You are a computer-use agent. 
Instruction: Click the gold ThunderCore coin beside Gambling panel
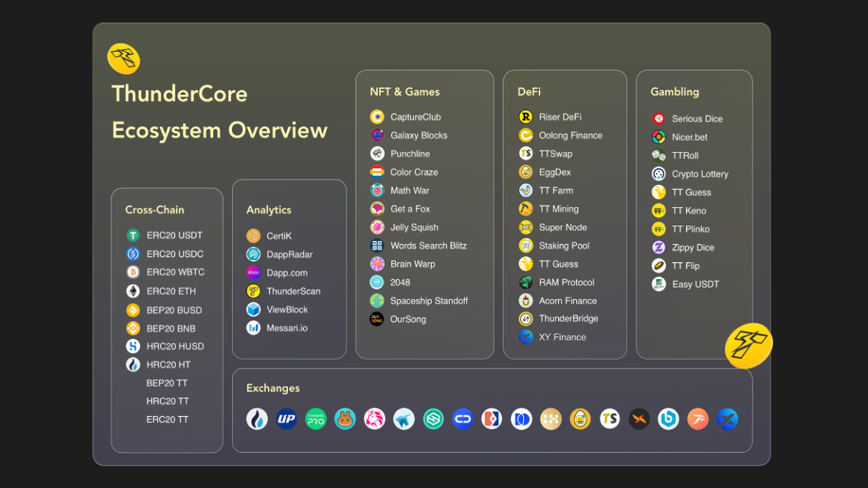pos(749,346)
